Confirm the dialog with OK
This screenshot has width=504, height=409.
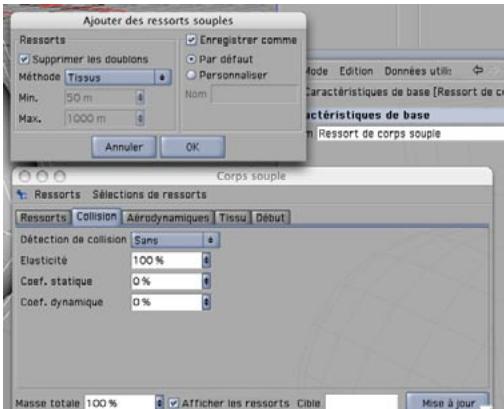tap(193, 147)
